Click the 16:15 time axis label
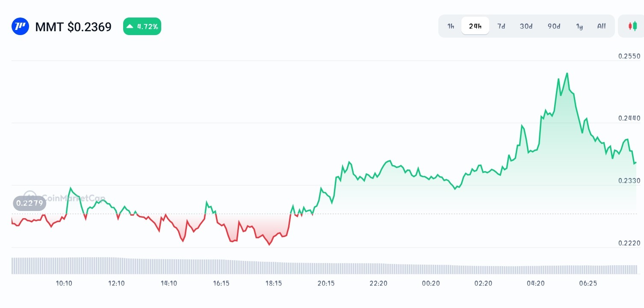 [221, 283]
